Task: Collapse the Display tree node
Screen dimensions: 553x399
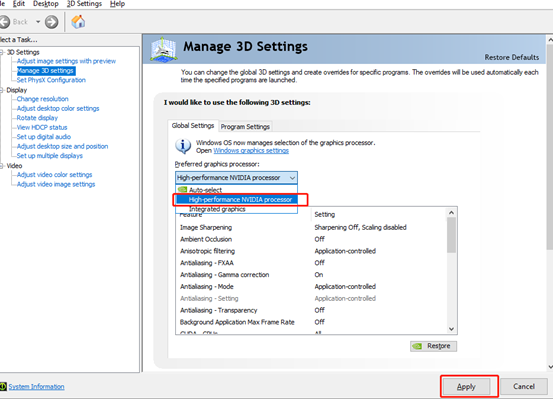Action: [x=2, y=90]
